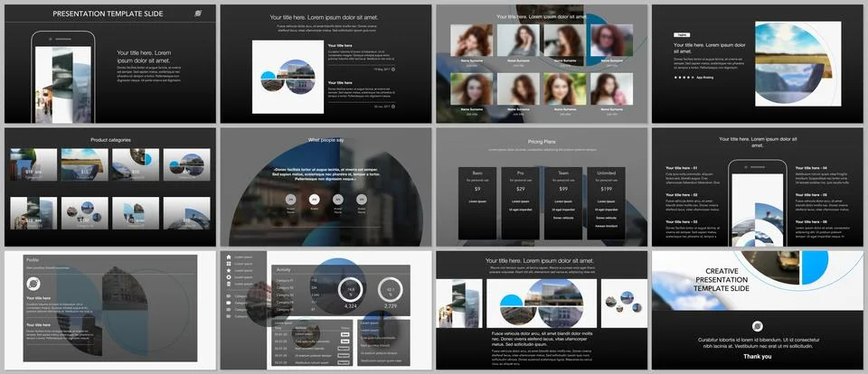Click the star icon in dashboard sidebar

click(229, 270)
